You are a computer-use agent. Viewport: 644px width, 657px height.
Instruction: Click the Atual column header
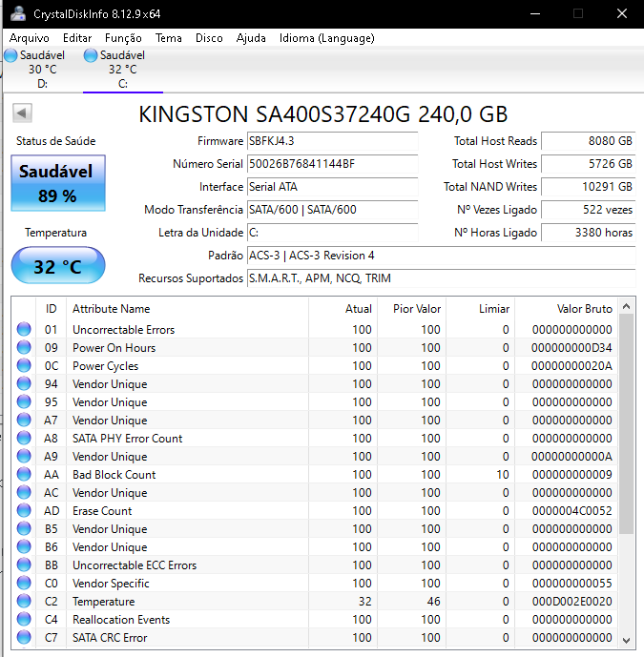[x=343, y=309]
